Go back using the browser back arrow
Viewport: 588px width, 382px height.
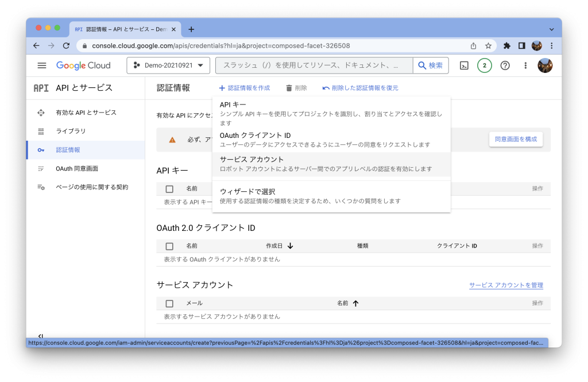pyautogui.click(x=36, y=46)
